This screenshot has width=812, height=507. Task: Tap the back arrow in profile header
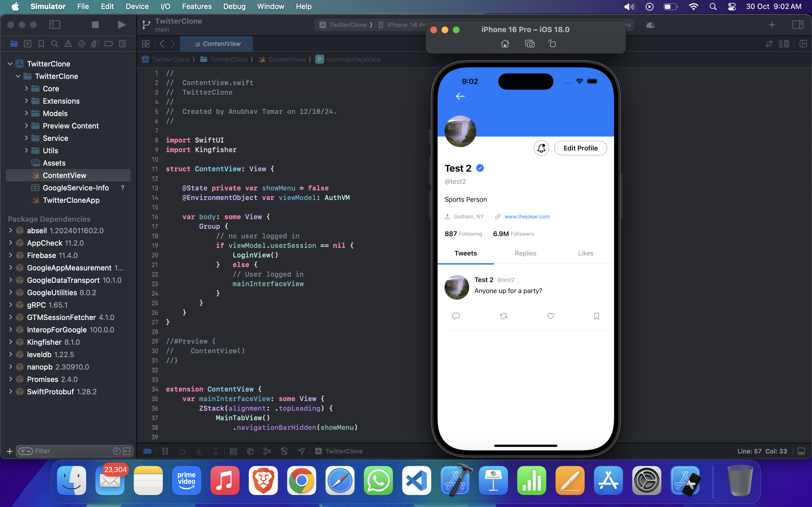460,97
